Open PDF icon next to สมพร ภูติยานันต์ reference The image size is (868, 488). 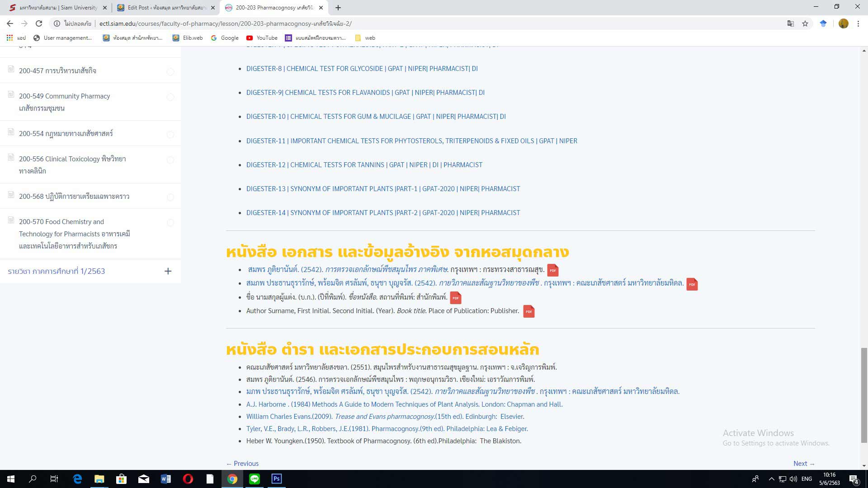point(552,270)
